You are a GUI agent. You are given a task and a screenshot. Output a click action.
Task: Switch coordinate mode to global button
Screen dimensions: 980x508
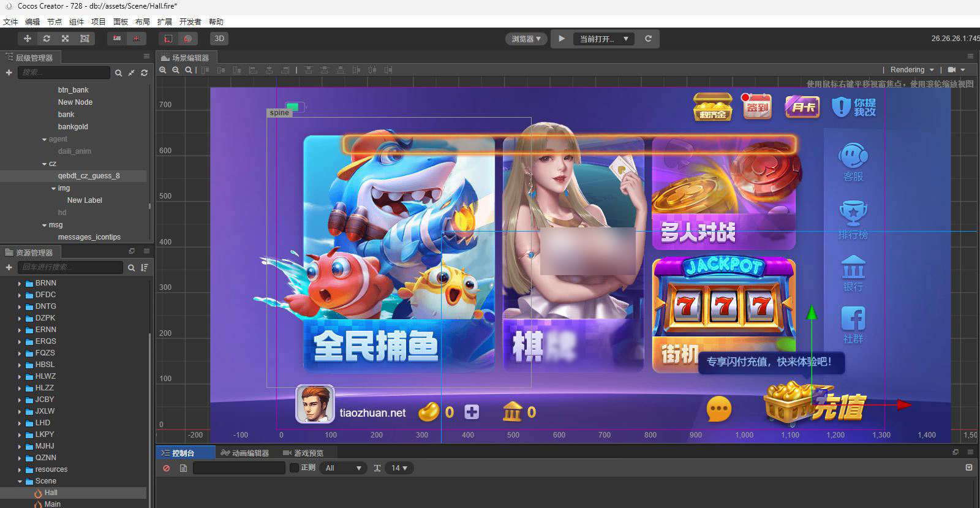[x=187, y=39]
